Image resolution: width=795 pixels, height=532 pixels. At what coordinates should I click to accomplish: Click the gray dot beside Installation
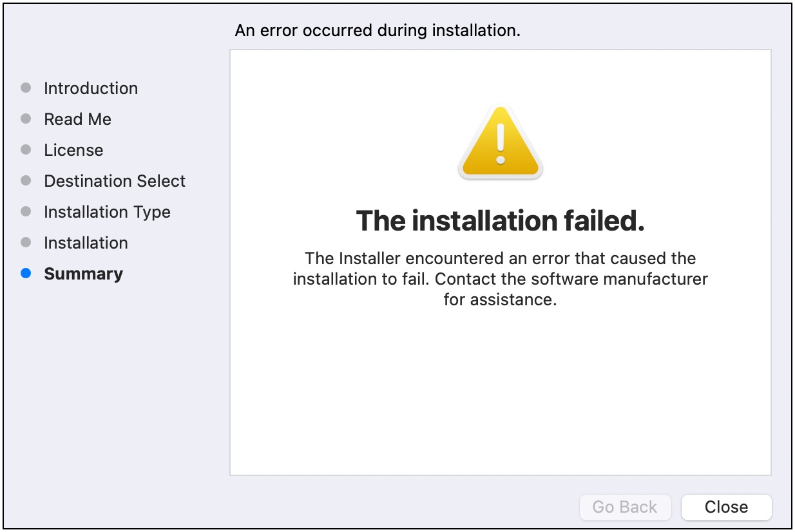click(26, 243)
